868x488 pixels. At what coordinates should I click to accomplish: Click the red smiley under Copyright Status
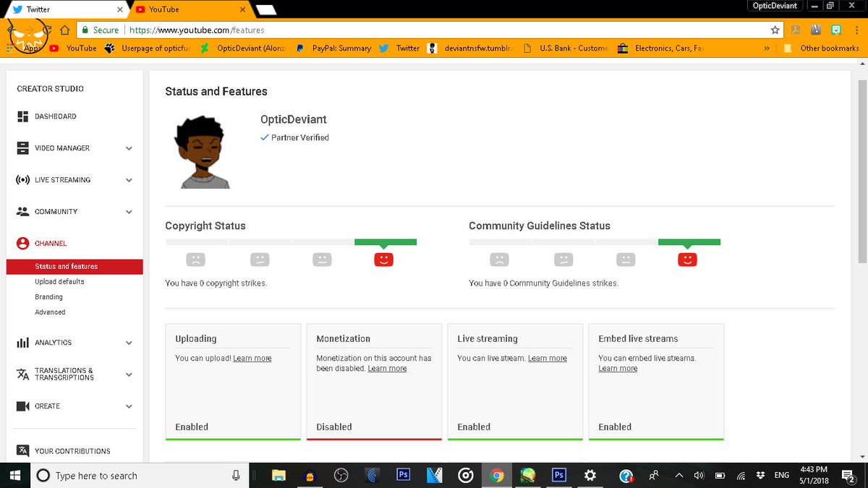click(383, 259)
